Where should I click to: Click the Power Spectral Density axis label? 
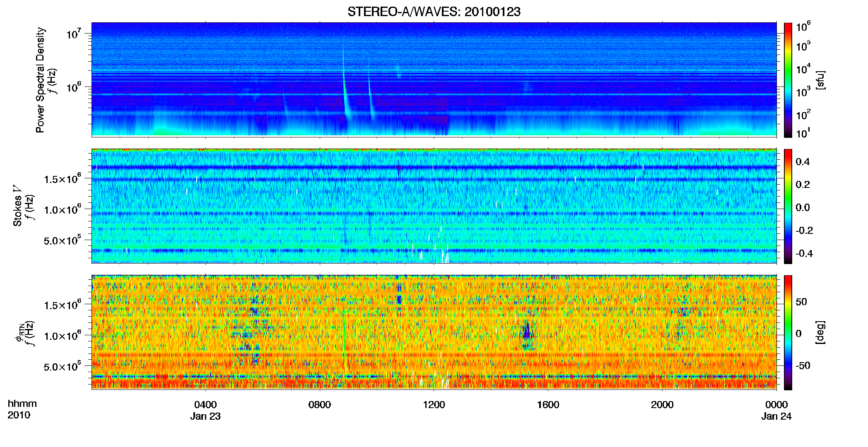(40, 80)
